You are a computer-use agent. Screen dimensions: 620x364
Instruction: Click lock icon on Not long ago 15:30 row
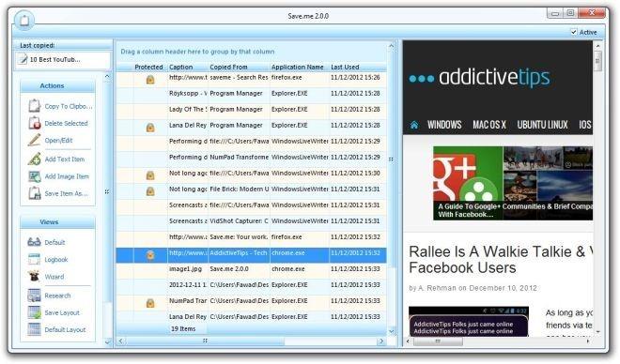[x=150, y=175]
